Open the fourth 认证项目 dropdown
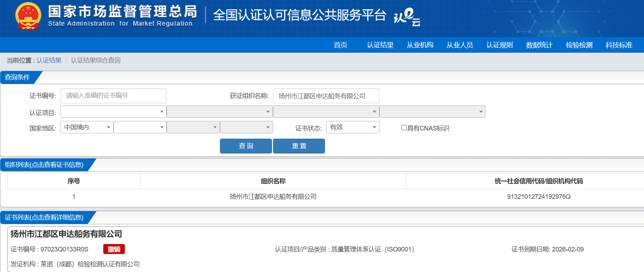 tap(433, 112)
